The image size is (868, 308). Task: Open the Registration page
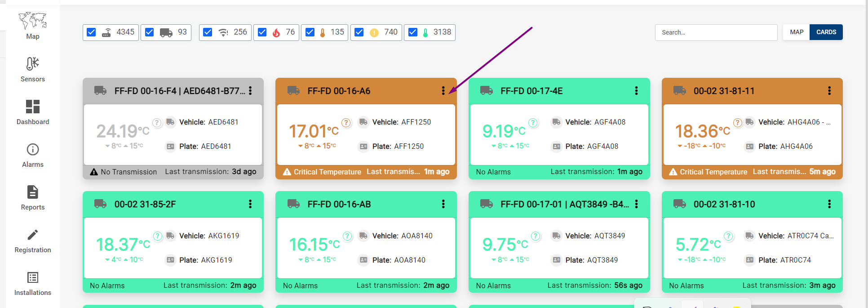[32, 240]
